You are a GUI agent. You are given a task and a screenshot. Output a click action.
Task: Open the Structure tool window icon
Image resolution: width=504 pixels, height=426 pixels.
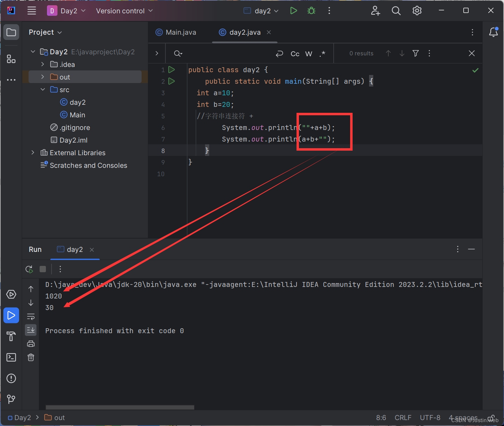coord(11,59)
